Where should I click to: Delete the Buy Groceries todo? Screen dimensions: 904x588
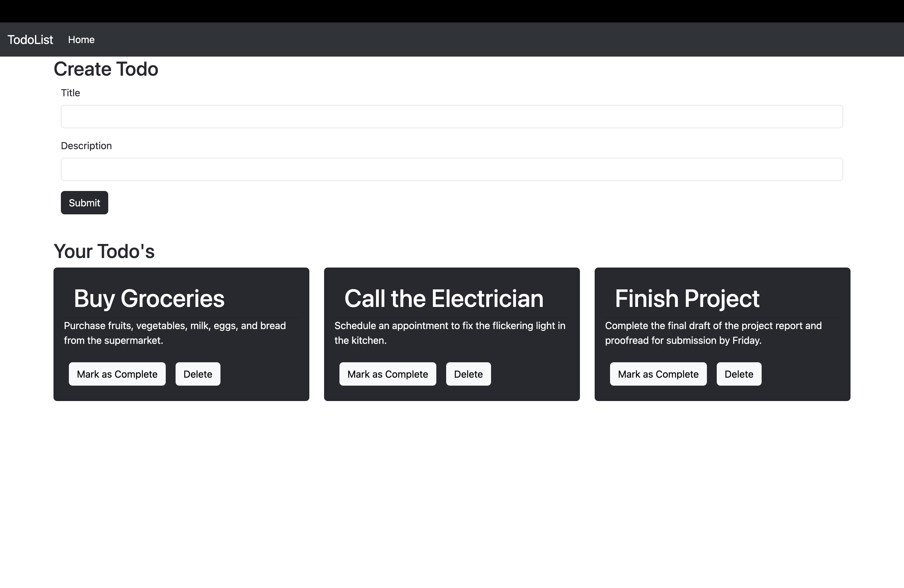[x=198, y=374]
